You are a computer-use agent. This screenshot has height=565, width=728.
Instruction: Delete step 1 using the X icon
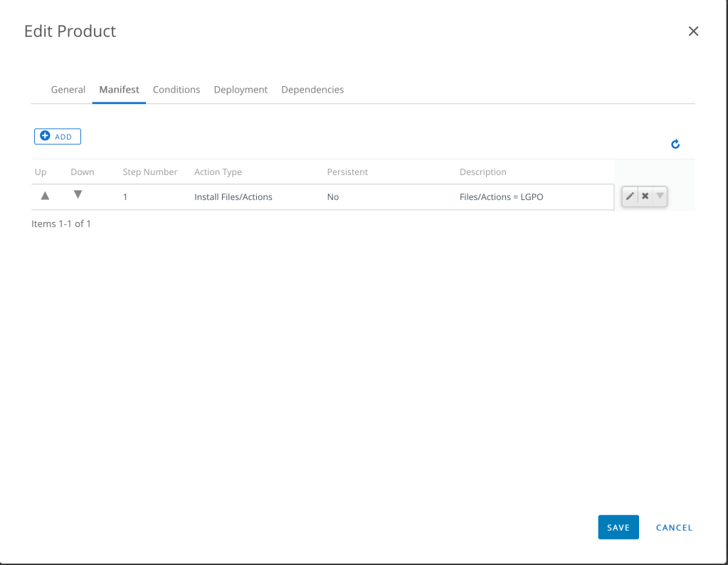pyautogui.click(x=645, y=196)
